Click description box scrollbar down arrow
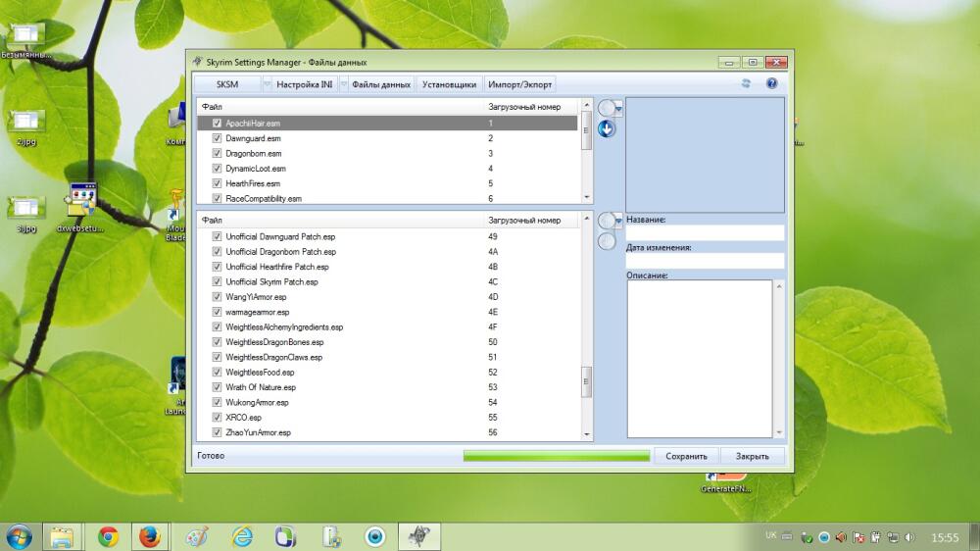980x551 pixels. 779,432
